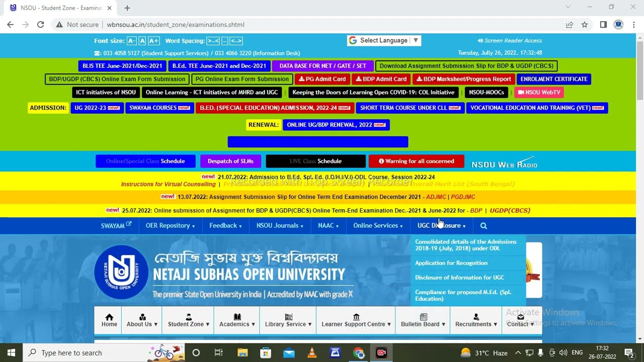
Task: Expand About Us menu
Action: pos(142,320)
